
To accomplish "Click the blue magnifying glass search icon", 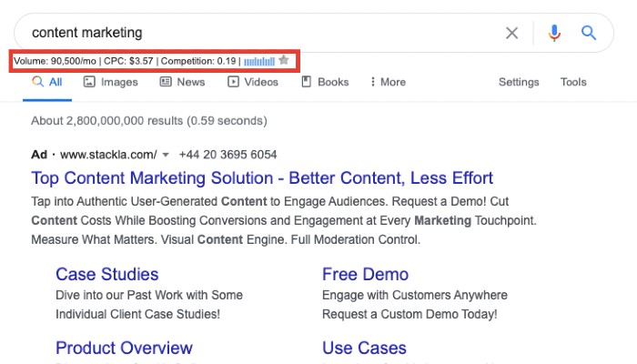I will click(x=589, y=33).
